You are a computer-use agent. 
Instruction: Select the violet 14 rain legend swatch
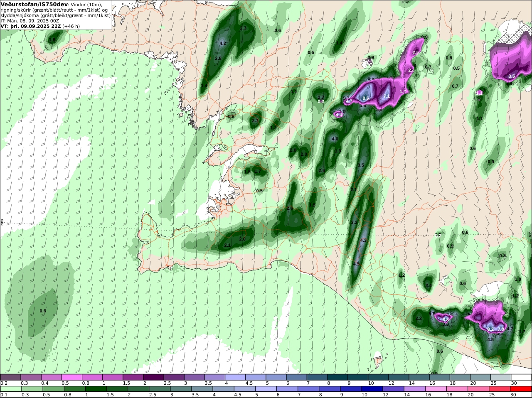coord(414,389)
